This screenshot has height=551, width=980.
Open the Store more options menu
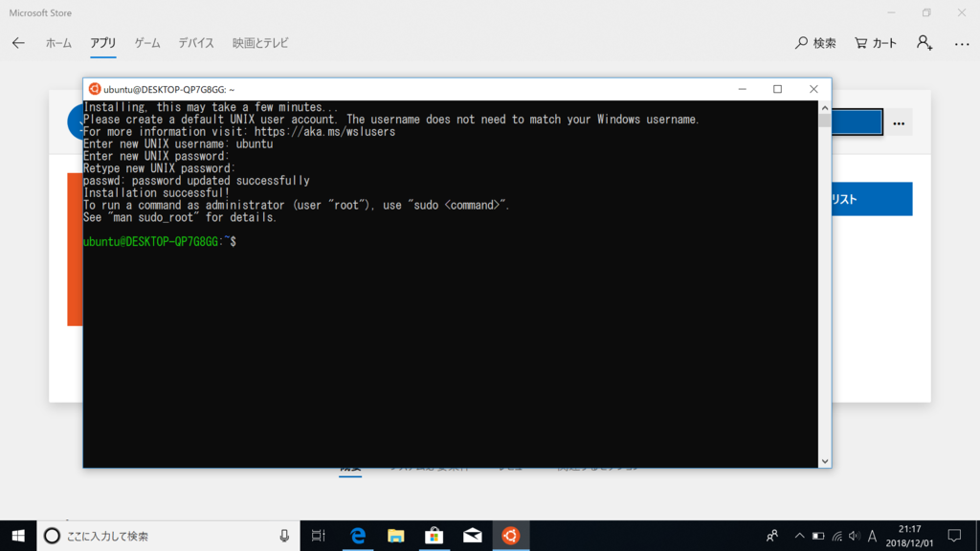click(962, 44)
